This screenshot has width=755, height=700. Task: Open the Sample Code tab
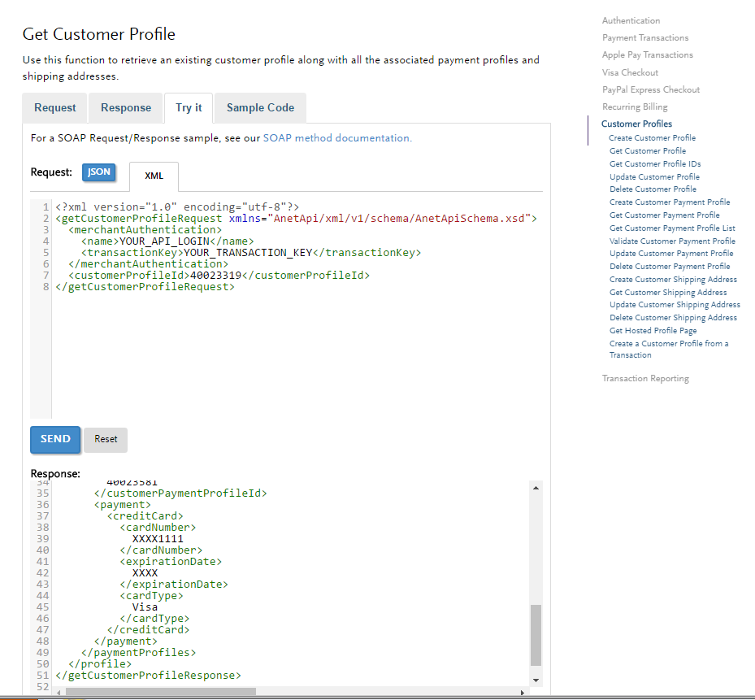[259, 107]
